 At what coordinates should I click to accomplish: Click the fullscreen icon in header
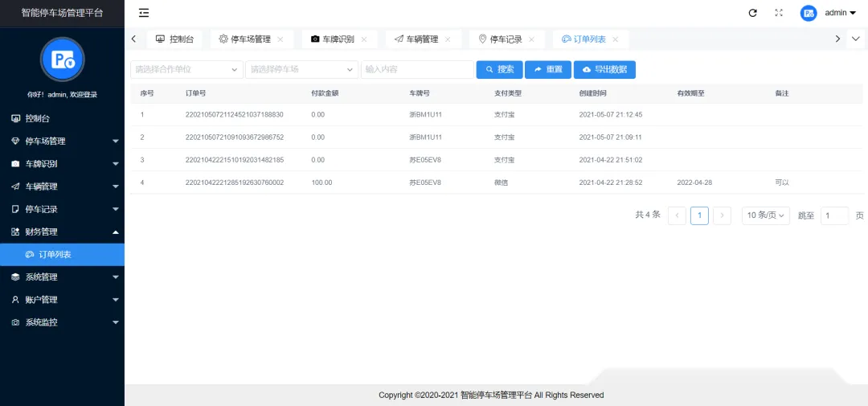[779, 13]
